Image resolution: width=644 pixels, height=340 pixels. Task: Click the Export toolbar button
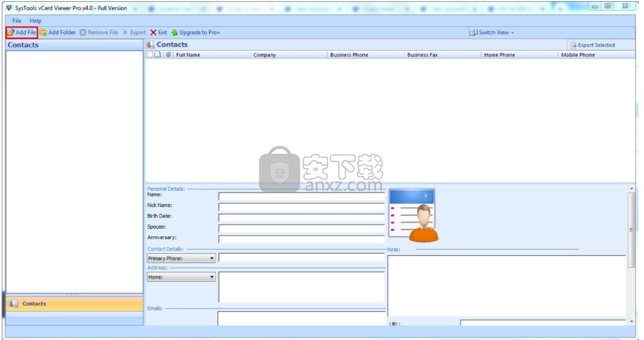tap(135, 33)
